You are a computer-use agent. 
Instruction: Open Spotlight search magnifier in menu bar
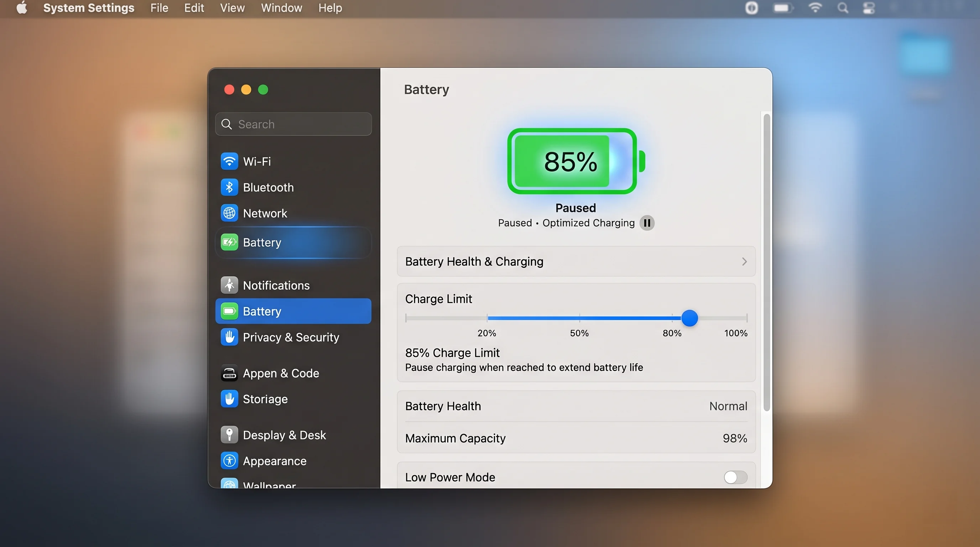[x=843, y=7]
